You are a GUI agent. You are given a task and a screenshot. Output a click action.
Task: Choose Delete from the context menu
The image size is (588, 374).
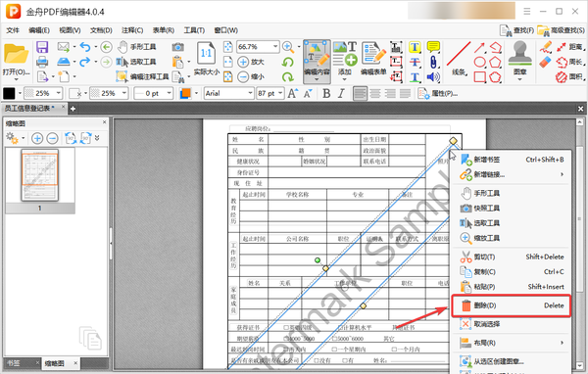click(x=512, y=305)
